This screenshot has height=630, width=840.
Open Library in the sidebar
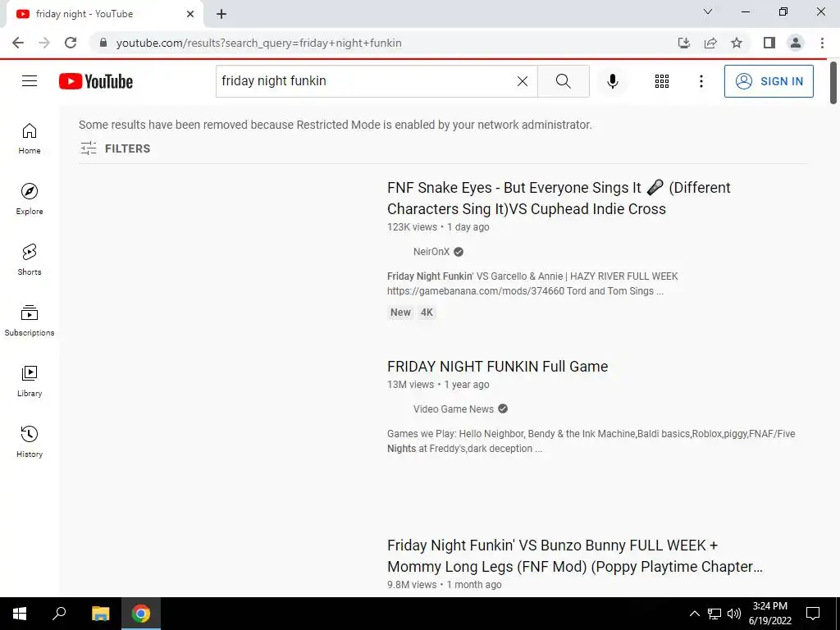30,381
